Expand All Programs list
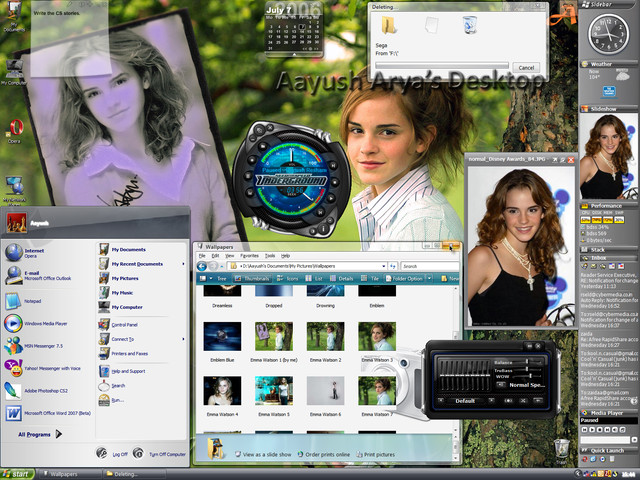Screen dimensions: 640x480 pyautogui.click(x=40, y=434)
